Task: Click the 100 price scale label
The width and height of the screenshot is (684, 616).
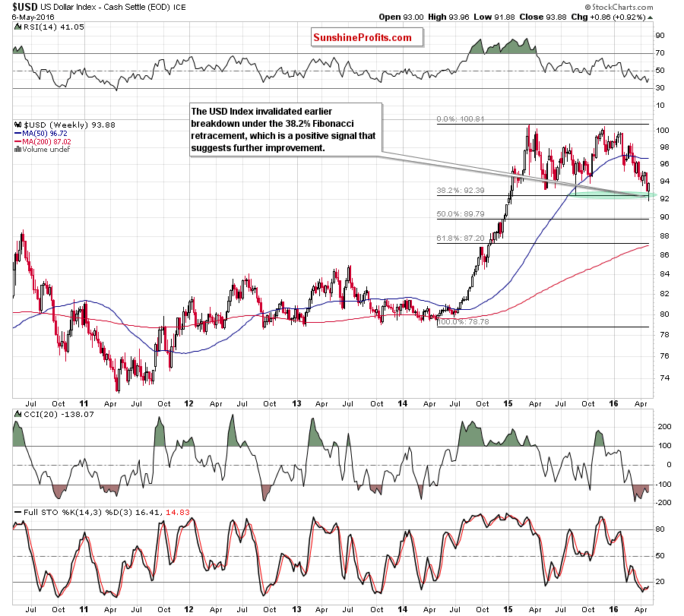Action: [x=663, y=131]
